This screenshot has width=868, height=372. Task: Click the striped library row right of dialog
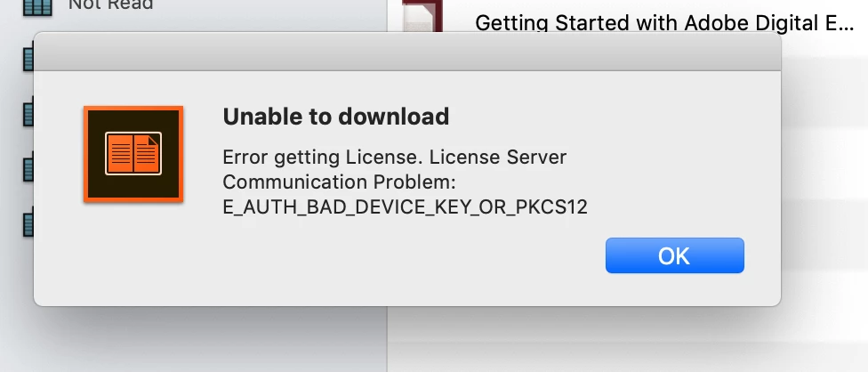[x=824, y=166]
